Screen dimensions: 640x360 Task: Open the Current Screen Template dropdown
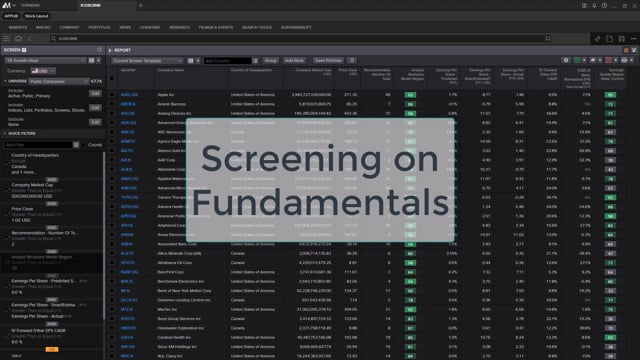(147, 60)
